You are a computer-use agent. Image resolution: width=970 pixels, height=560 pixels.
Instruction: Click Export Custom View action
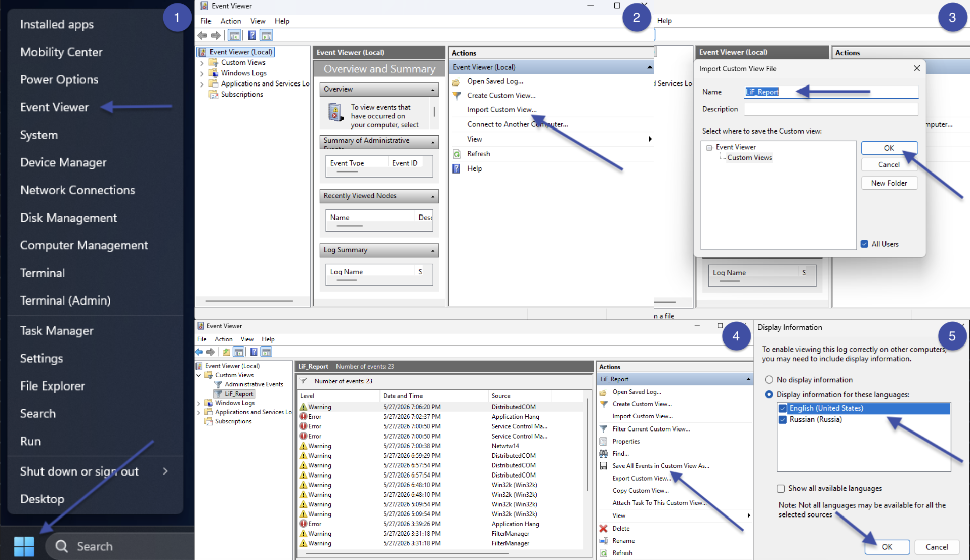click(642, 478)
